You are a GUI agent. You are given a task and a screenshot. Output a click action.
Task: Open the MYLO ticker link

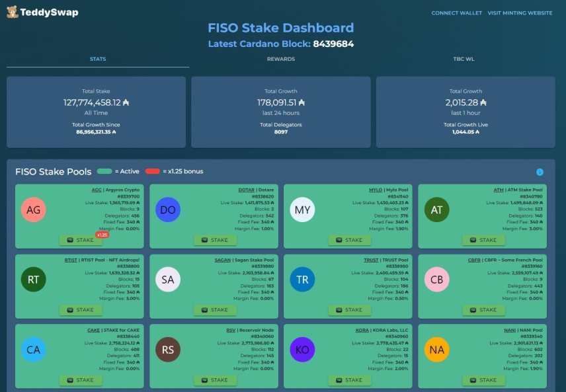[376, 190]
